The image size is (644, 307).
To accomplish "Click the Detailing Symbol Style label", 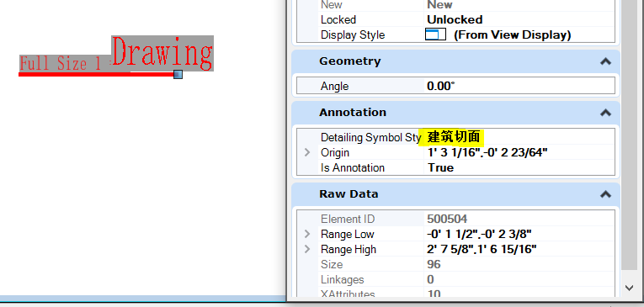I will (371, 137).
